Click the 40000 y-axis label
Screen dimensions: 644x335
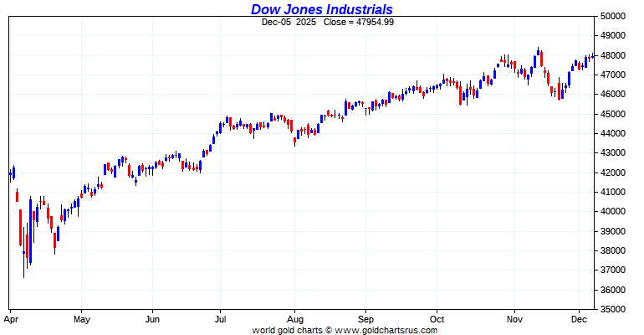coord(613,211)
